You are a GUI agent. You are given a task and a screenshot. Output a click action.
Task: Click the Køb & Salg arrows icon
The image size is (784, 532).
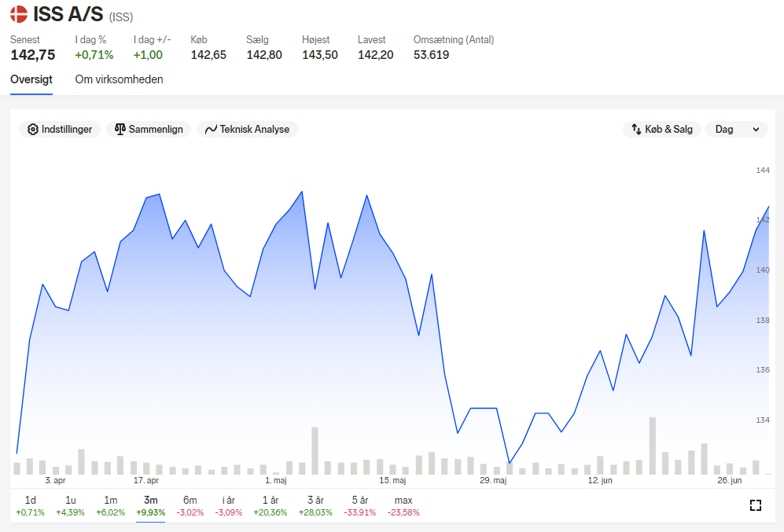(x=636, y=130)
